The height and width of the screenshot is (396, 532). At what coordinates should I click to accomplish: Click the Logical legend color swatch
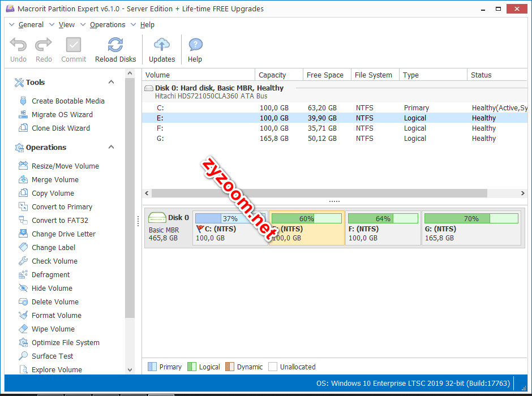click(192, 367)
